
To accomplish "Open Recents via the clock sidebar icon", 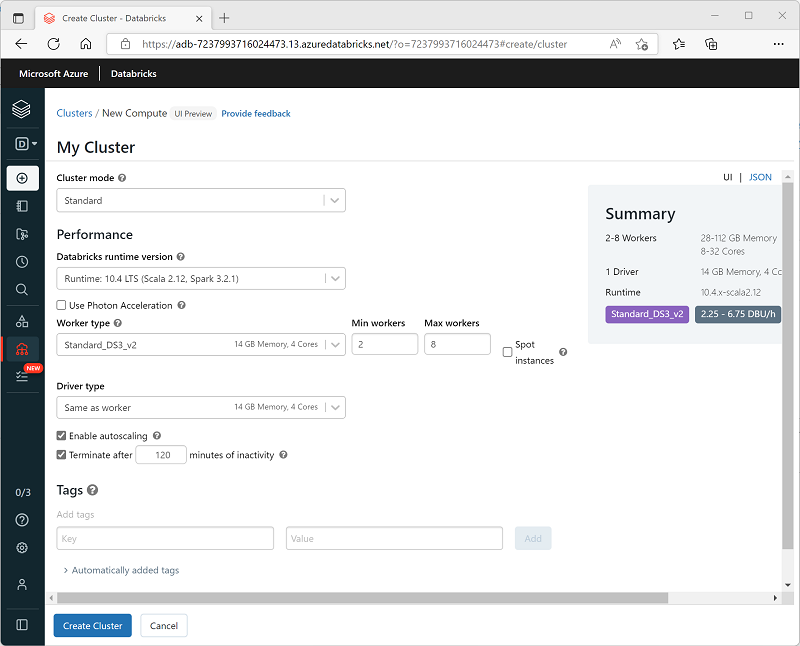I will pyautogui.click(x=22, y=262).
